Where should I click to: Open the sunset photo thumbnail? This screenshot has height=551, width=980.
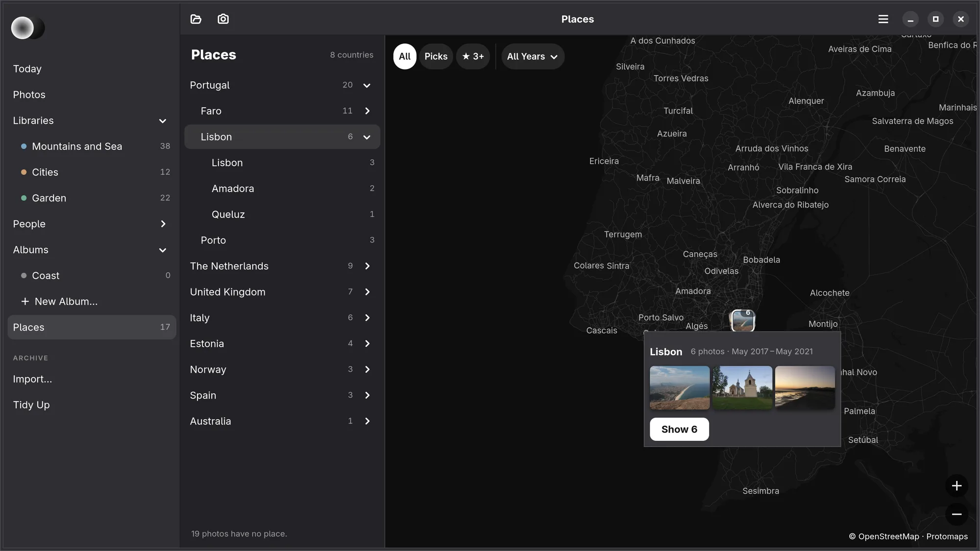tap(805, 388)
